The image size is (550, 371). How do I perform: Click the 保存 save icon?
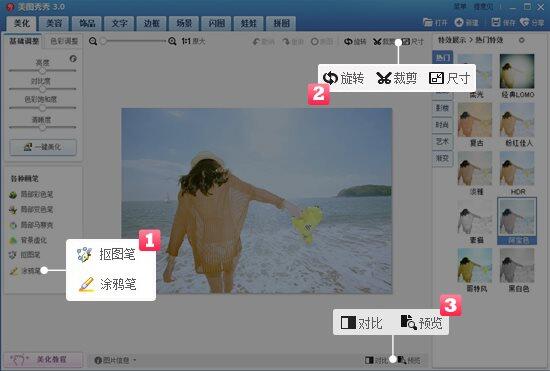click(x=496, y=22)
